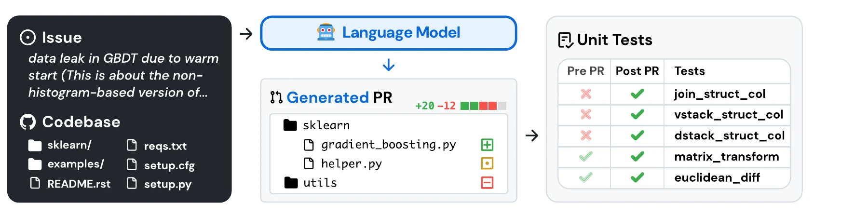Screen dimensions: 868x217
Task: Click Post PR green check for euclidean_diff
Action: (637, 177)
